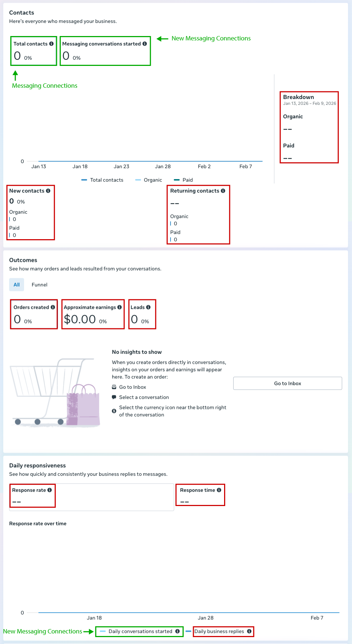Click info icon beside Messaging conversations started
Screen dimensions: 352x644
[x=145, y=44]
